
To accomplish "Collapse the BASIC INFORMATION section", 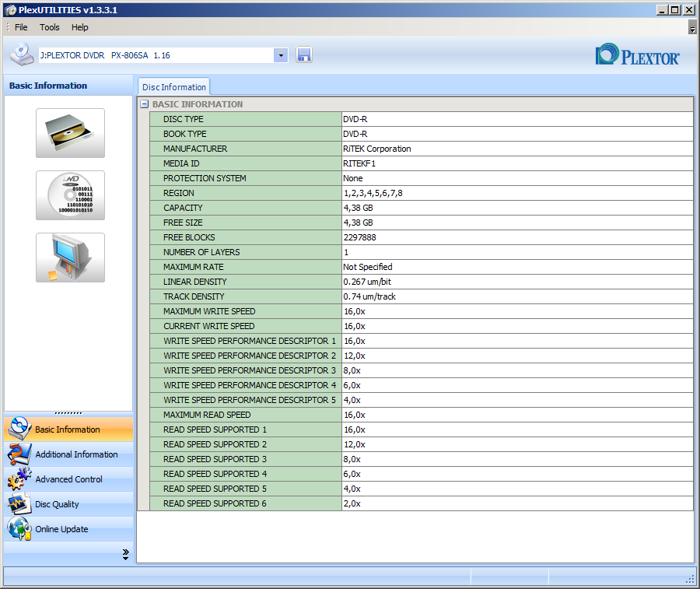I will (144, 104).
